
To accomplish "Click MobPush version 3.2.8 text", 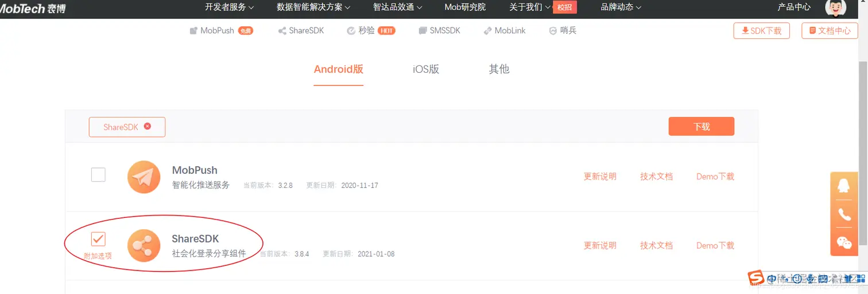I will click(x=285, y=186).
